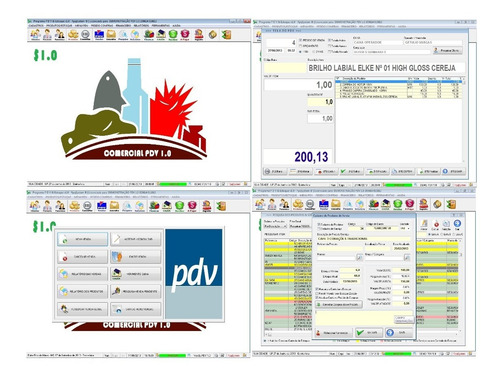
Task: Click the two-person pair icon in top-left window toolbar
Action: click(60, 34)
